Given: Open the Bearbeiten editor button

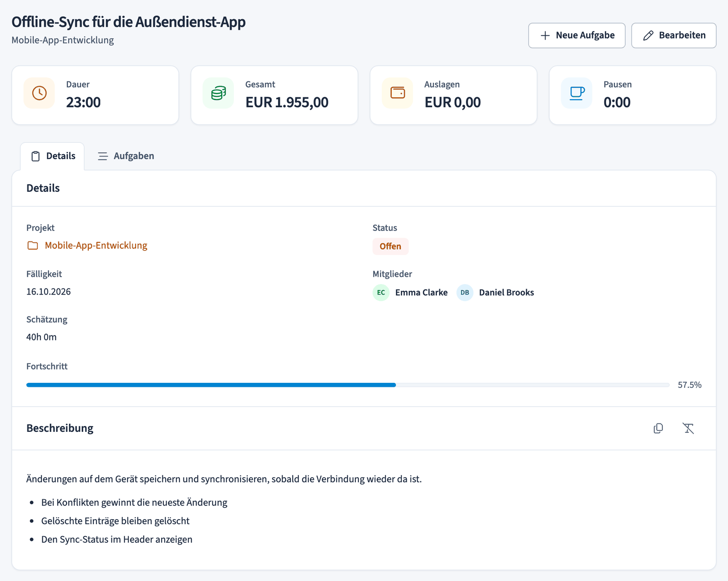Looking at the screenshot, I should click(674, 35).
